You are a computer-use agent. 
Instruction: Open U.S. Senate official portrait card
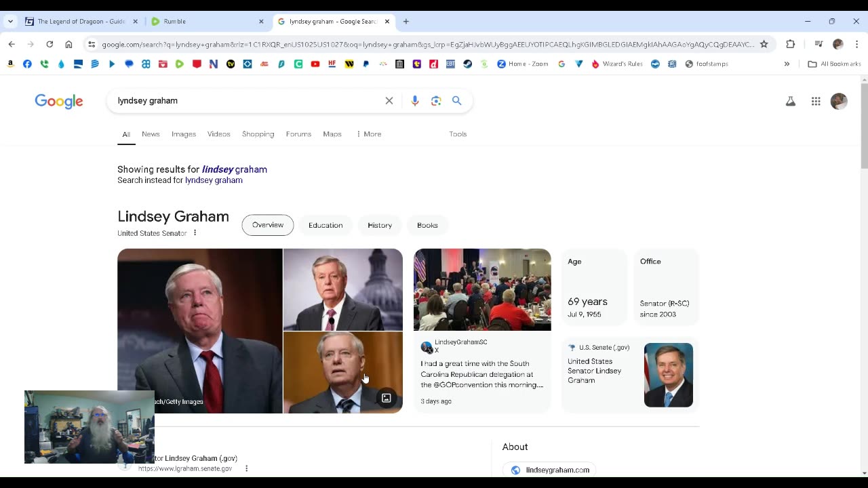click(x=630, y=375)
